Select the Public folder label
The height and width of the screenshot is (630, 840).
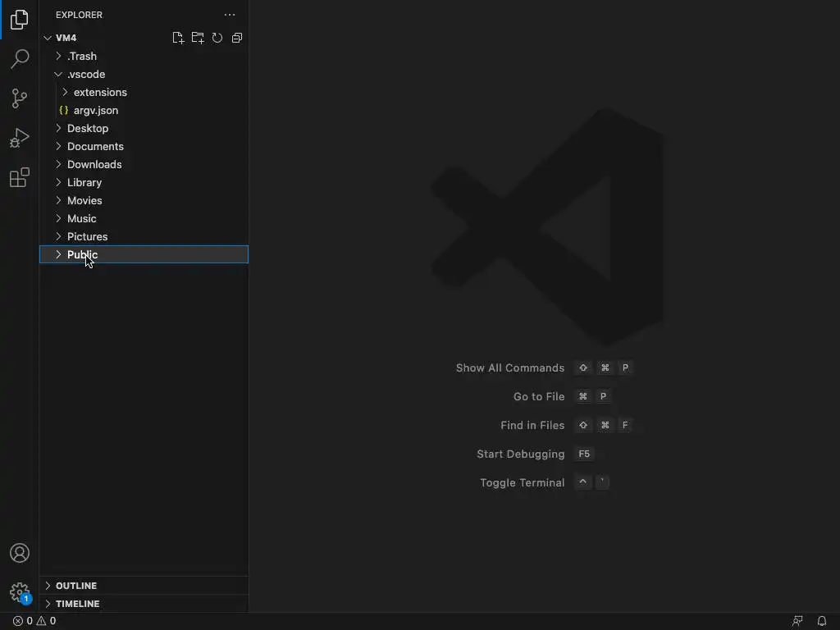coord(82,254)
